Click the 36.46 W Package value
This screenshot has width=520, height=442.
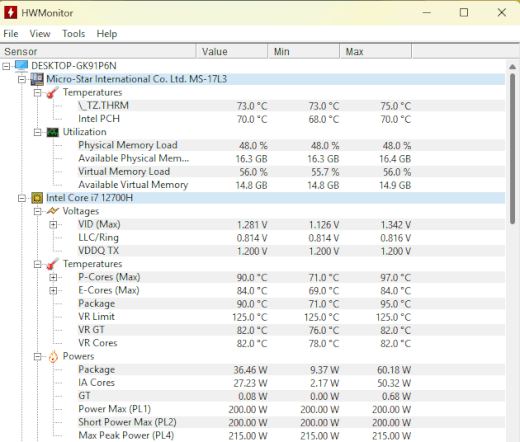250,370
